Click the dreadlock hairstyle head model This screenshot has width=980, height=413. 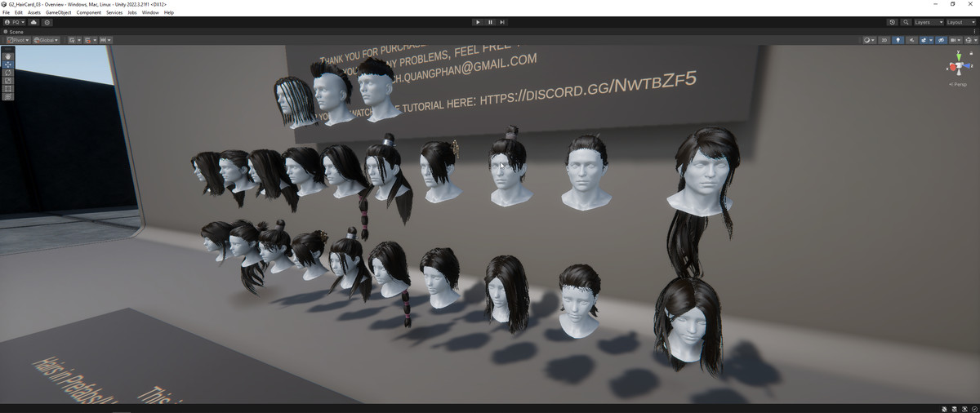pyautogui.click(x=295, y=101)
